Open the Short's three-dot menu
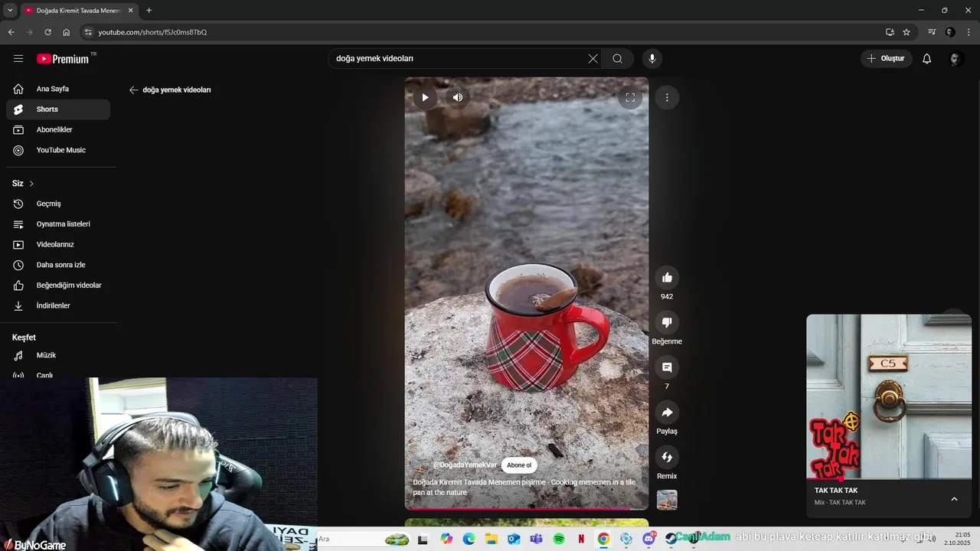Screen dimensions: 980x551 pos(667,97)
